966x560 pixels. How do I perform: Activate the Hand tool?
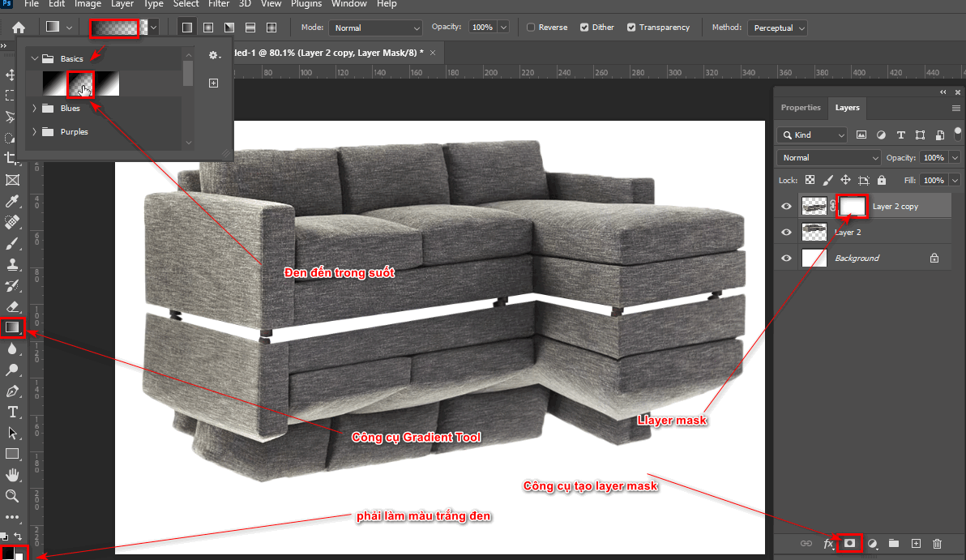click(x=12, y=475)
